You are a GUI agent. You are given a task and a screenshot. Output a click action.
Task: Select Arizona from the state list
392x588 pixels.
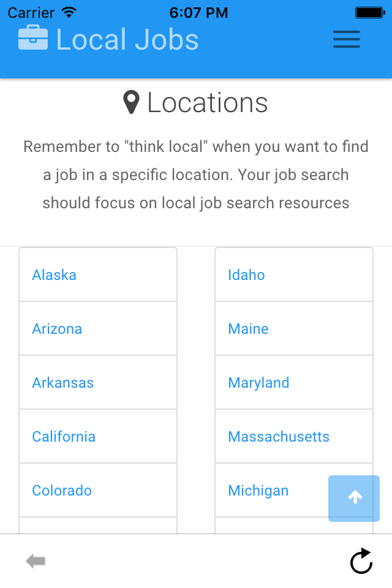click(x=57, y=329)
